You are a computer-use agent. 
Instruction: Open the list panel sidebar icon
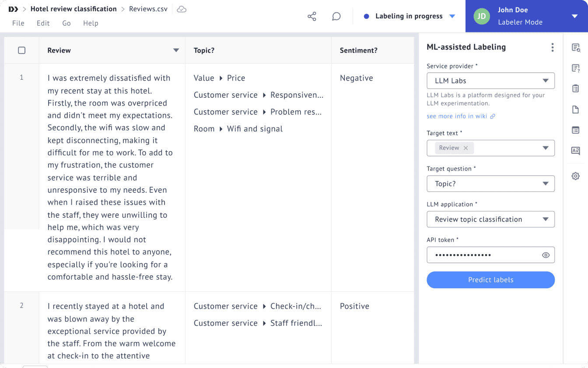pos(576,130)
